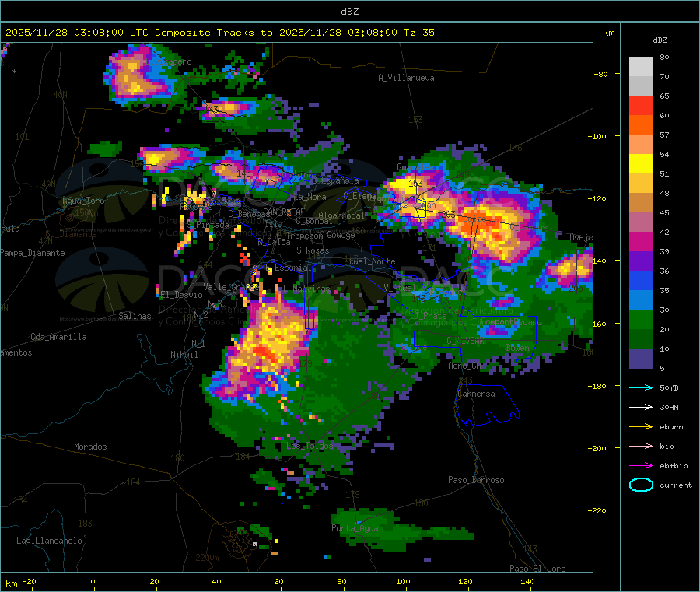This screenshot has width=700, height=592.
Task: Select the light grey 70–80 dBZ swatch
Action: click(x=641, y=67)
